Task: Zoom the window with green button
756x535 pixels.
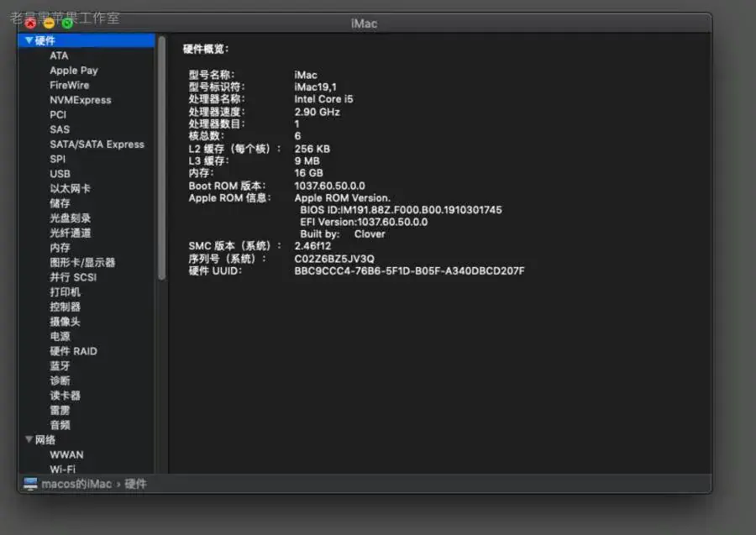Action: [67, 23]
